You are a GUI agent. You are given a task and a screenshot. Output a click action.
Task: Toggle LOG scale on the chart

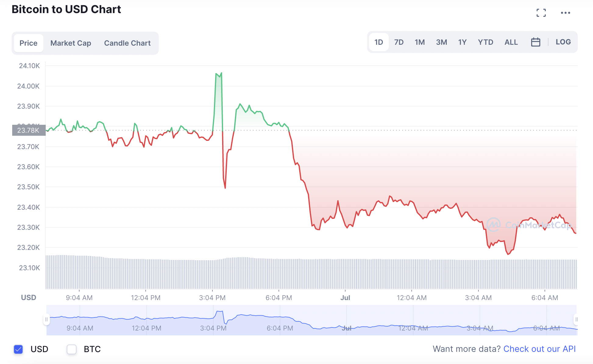pos(563,42)
